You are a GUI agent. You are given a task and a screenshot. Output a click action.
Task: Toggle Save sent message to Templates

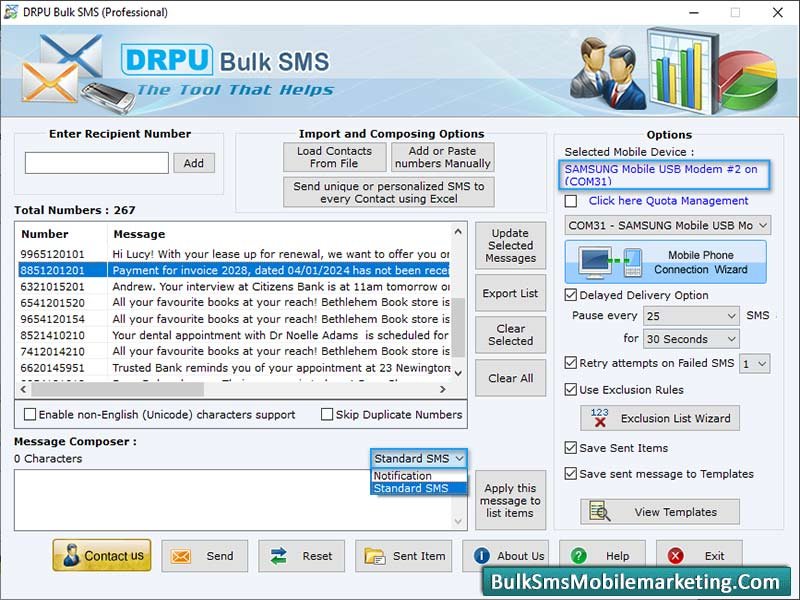point(571,473)
